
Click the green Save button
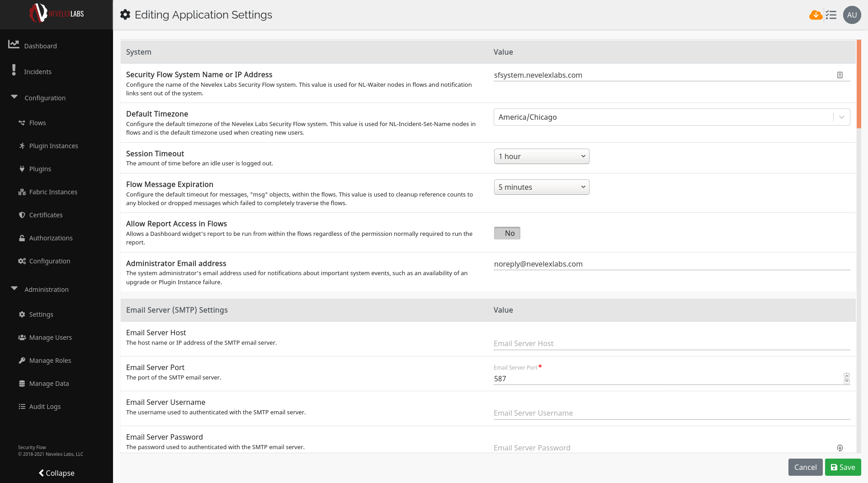coord(843,467)
